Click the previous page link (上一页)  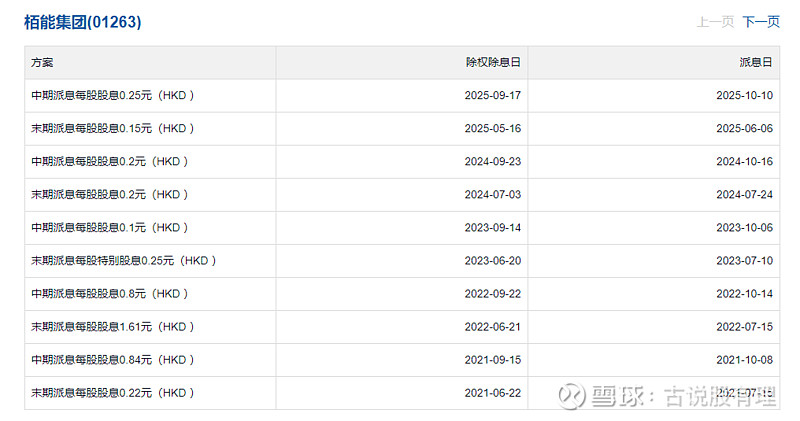click(x=715, y=22)
